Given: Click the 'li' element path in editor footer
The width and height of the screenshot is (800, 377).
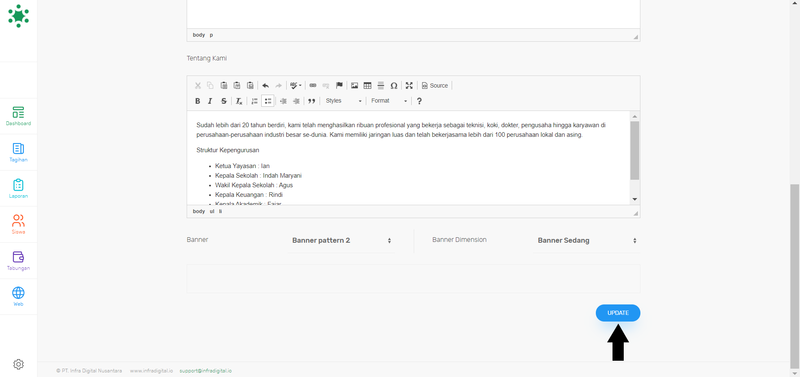Looking at the screenshot, I should [220, 211].
